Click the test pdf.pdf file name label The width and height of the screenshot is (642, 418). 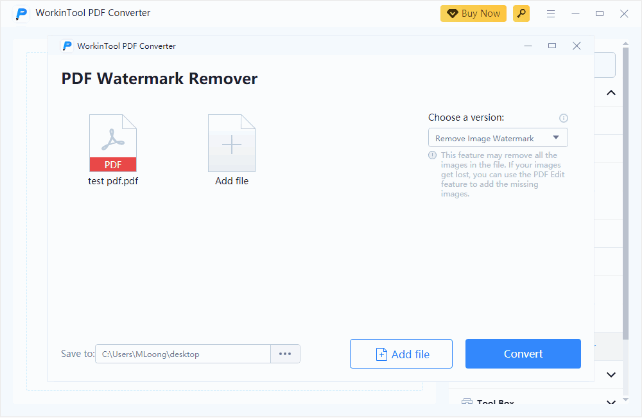(x=113, y=181)
